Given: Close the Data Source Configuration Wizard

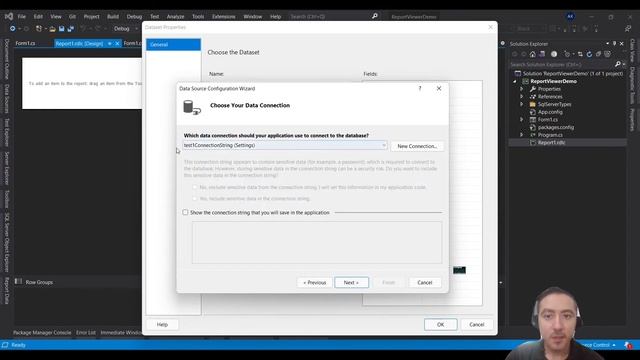Looking at the screenshot, I should [439, 88].
